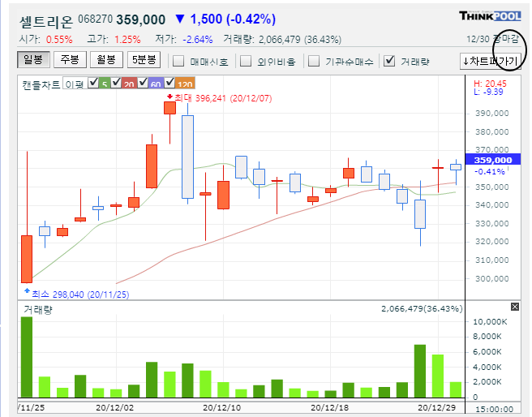Uncheck the 거래량 volume checkbox

click(389, 61)
